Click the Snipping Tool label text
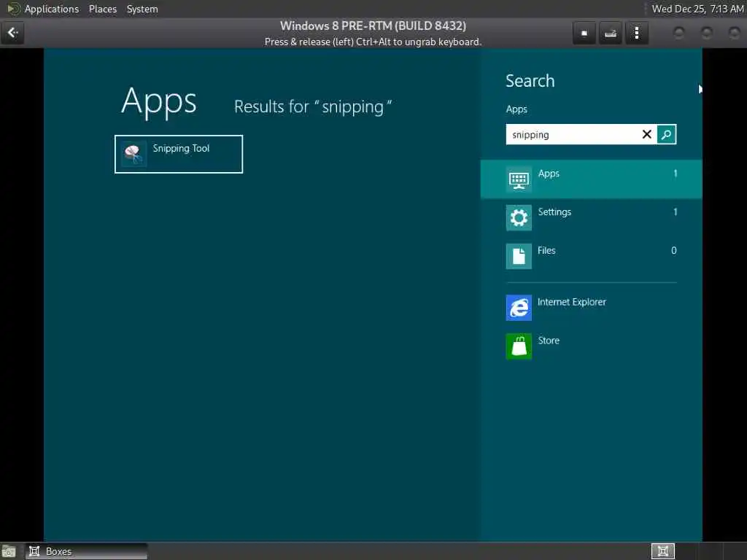This screenshot has height=560, width=747. 181,148
